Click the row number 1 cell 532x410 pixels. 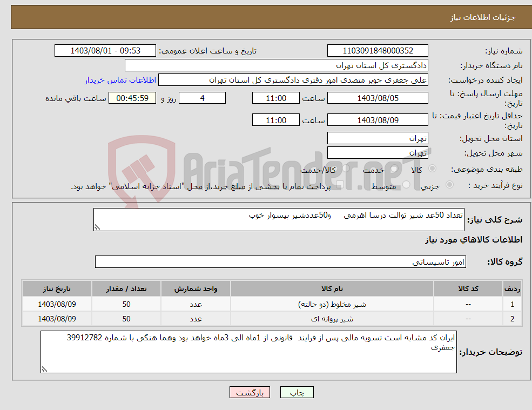coord(513,305)
